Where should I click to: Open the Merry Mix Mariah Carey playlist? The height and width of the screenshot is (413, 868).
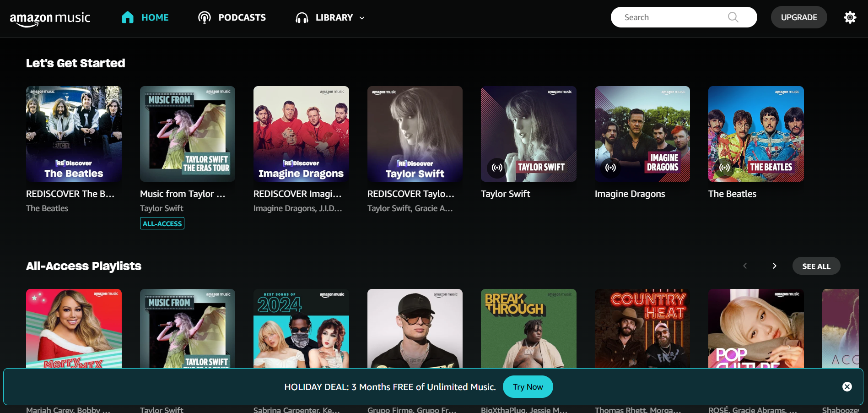pos(74,328)
